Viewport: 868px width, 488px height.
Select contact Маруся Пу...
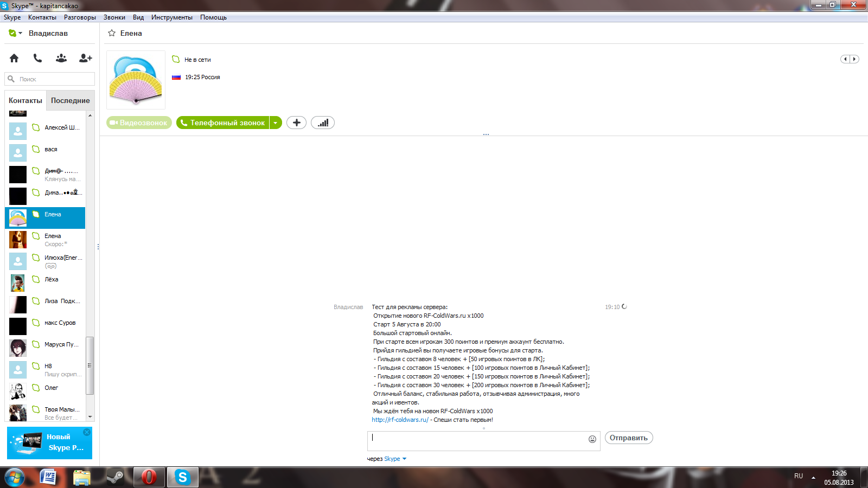click(45, 348)
